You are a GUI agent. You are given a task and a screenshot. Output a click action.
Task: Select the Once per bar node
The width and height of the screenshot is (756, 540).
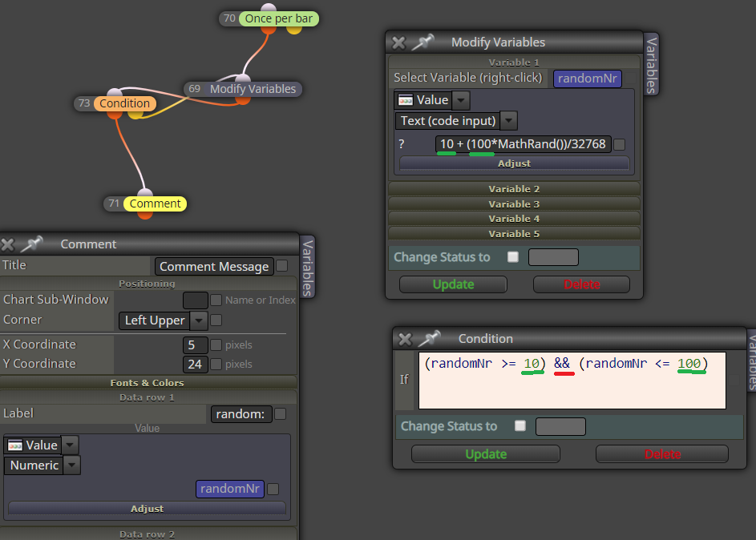[279, 18]
